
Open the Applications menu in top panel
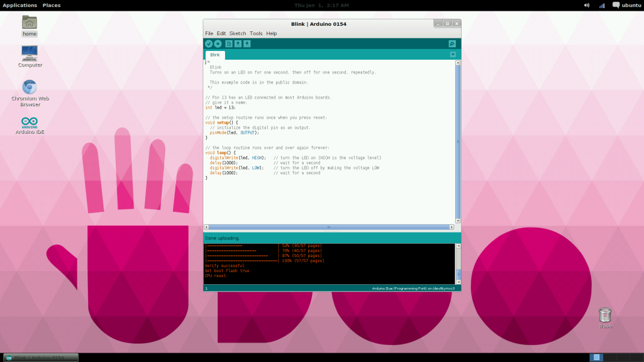[19, 5]
